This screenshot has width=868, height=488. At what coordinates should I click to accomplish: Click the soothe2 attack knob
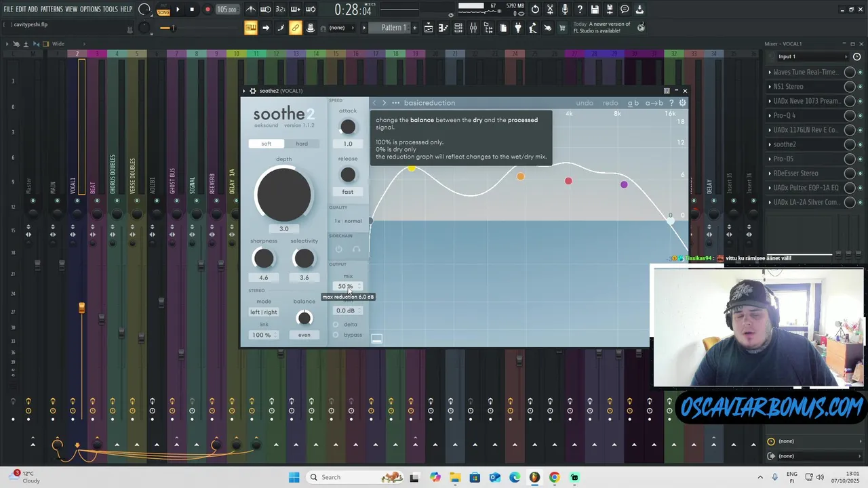[x=348, y=127]
